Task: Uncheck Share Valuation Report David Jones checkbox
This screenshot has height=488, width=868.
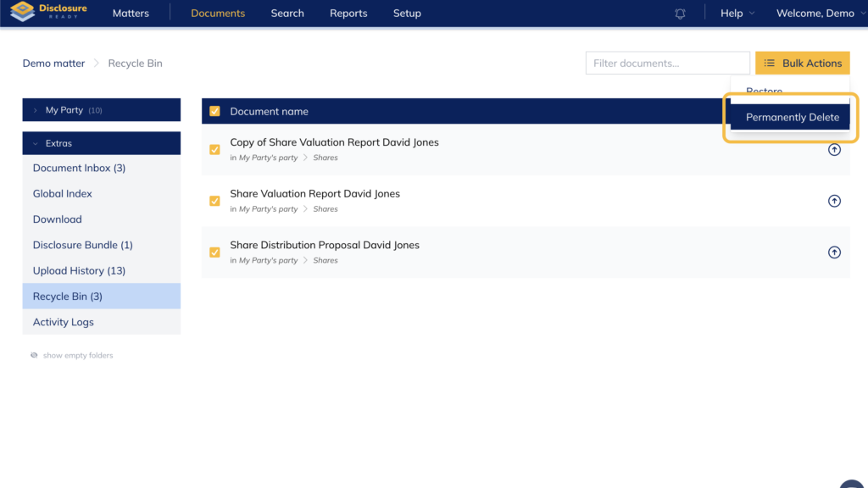Action: pos(214,202)
